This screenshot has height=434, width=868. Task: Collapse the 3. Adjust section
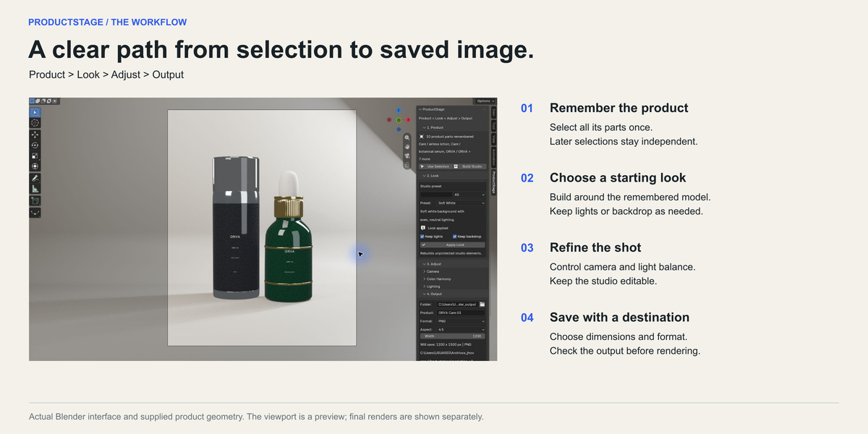[453, 264]
